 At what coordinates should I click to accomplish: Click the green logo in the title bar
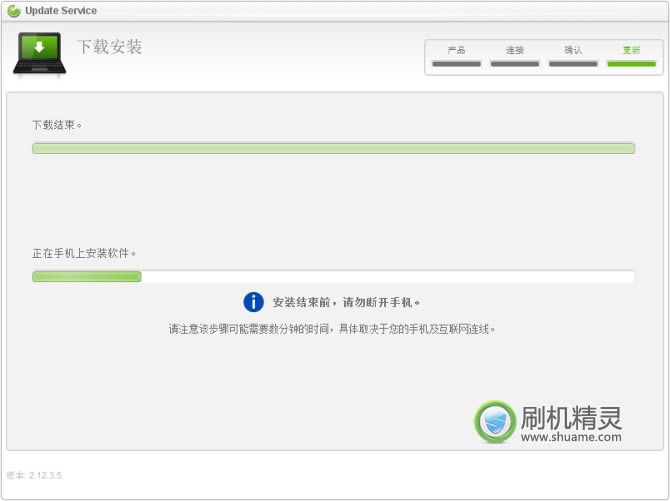(x=14, y=11)
